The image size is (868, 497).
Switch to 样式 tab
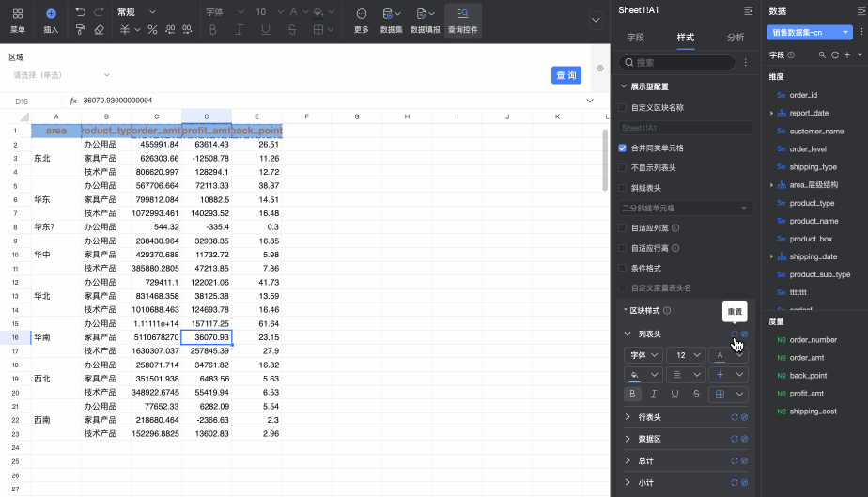tap(686, 37)
